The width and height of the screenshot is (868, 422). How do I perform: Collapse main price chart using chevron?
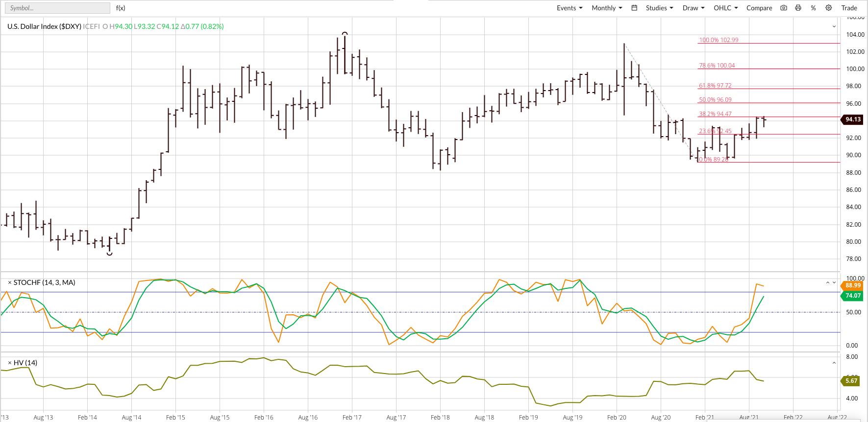834,26
